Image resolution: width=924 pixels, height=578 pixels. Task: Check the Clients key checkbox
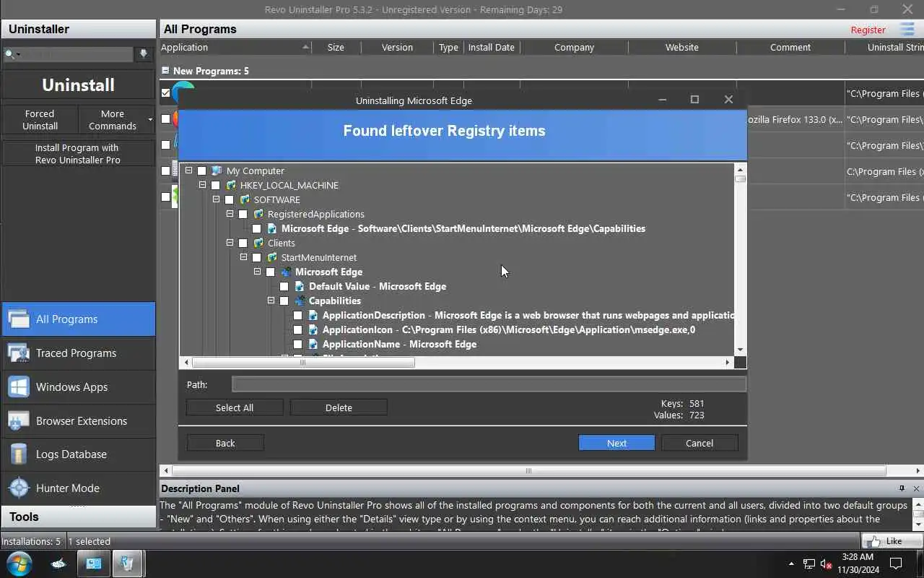(243, 243)
